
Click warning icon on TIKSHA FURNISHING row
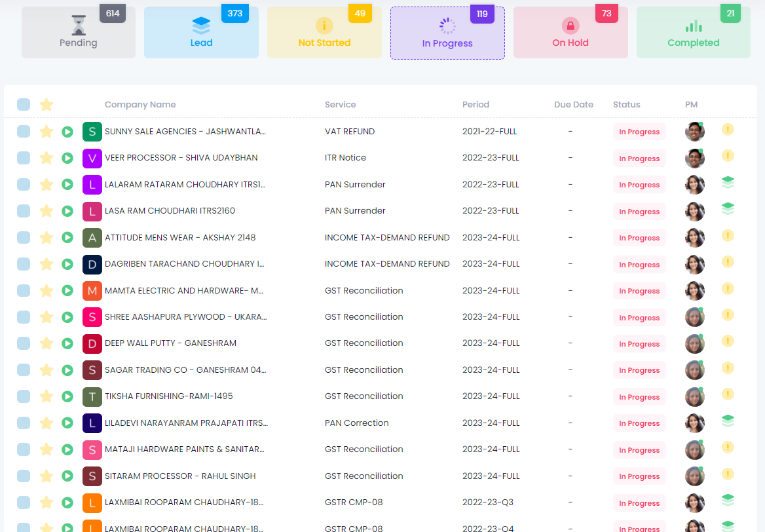[x=728, y=394]
